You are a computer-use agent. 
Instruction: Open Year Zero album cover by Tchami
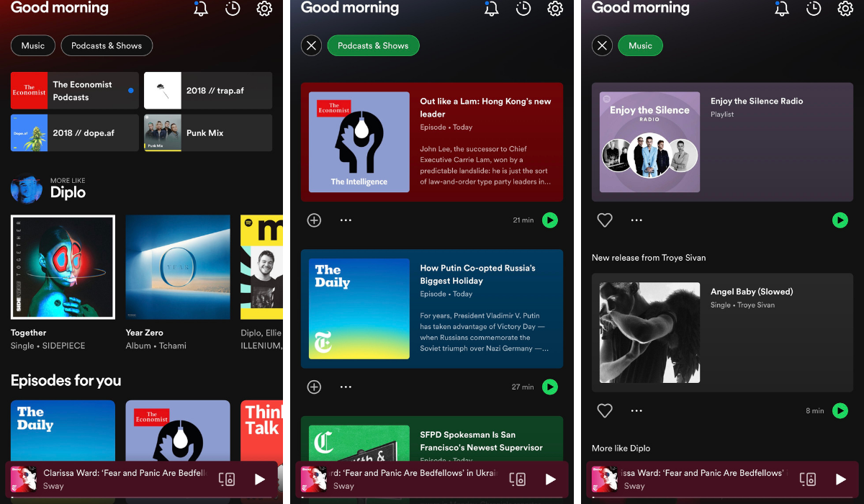pos(178,267)
